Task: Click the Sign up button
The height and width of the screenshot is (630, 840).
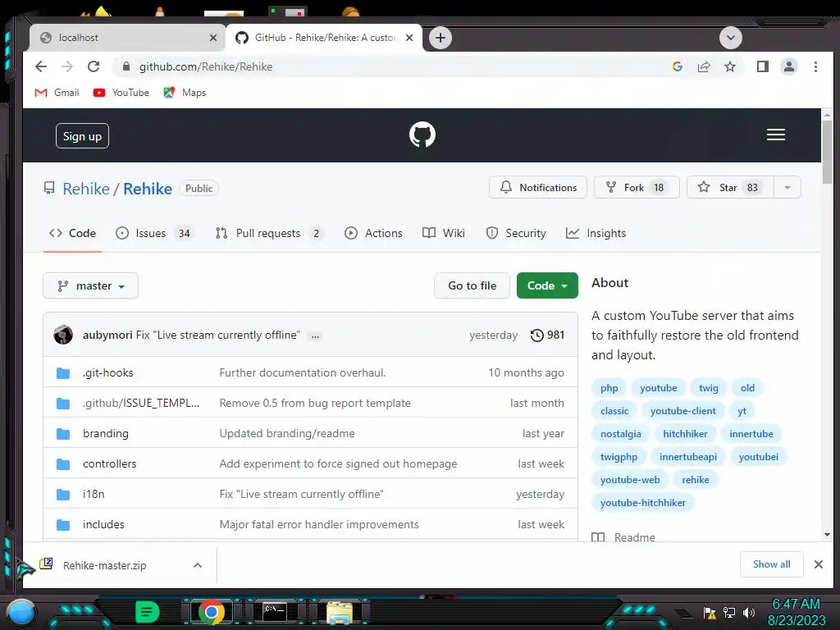Action: coord(82,136)
